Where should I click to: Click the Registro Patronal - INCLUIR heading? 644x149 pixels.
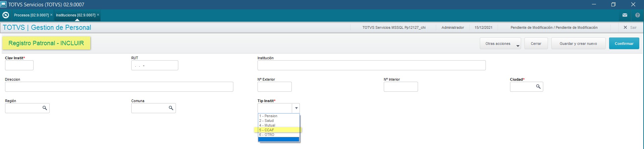tap(46, 43)
